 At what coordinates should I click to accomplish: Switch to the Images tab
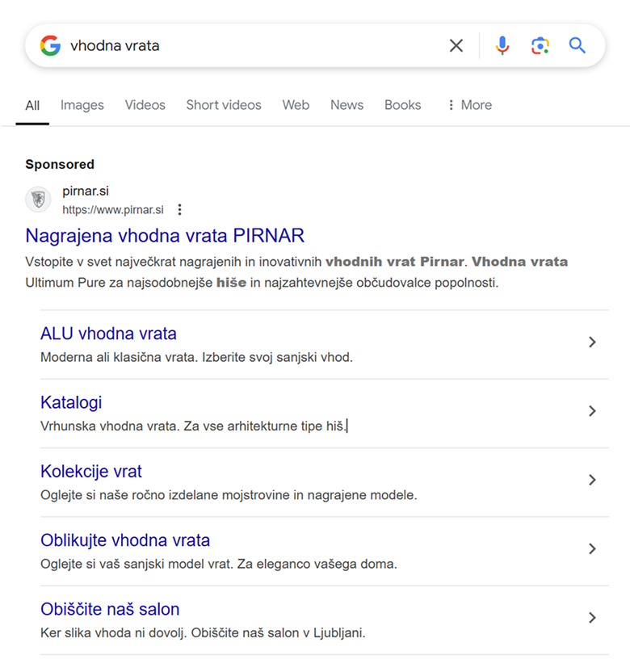tap(82, 105)
